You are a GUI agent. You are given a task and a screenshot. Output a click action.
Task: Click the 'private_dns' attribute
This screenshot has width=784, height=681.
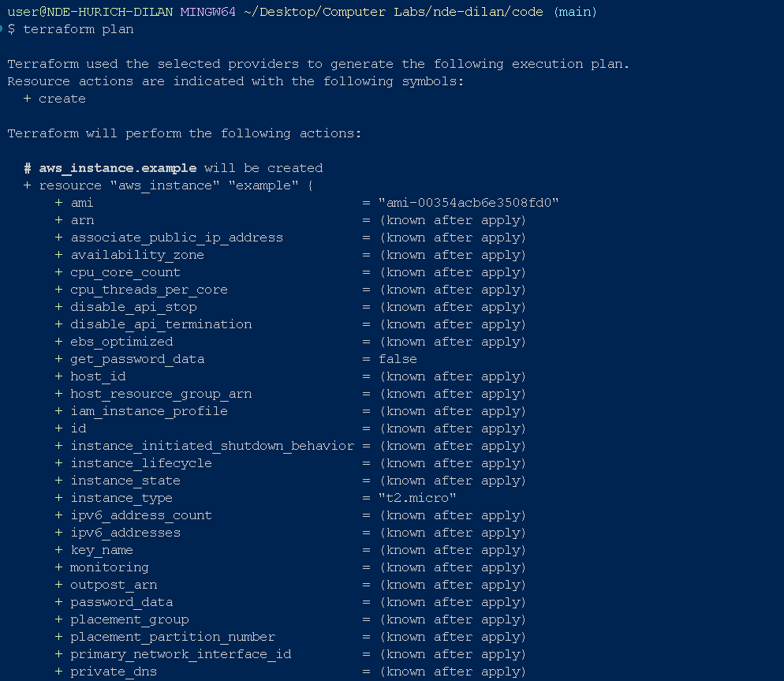[114, 672]
